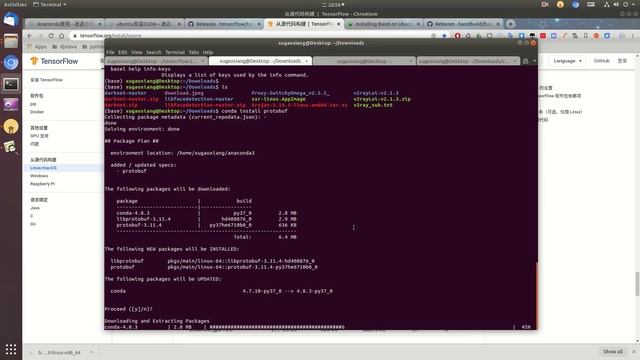This screenshot has width=640, height=360.
Task: Open the Thunderbird mail icon in the dock
Action: (x=11, y=19)
